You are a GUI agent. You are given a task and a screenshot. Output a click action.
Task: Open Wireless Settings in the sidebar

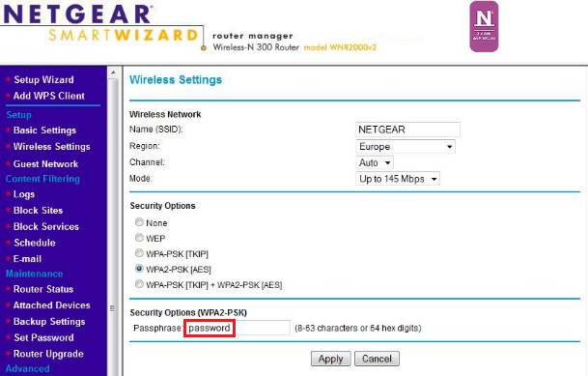(52, 146)
